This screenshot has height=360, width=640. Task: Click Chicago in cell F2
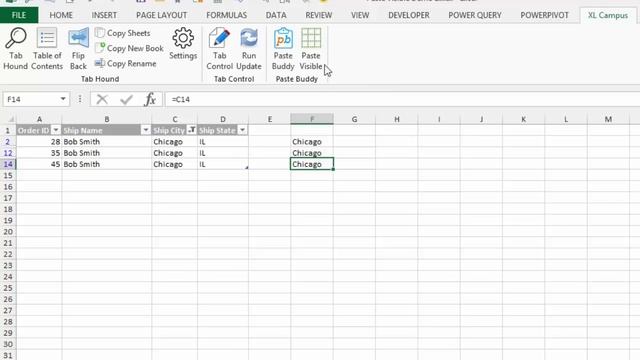click(x=312, y=142)
